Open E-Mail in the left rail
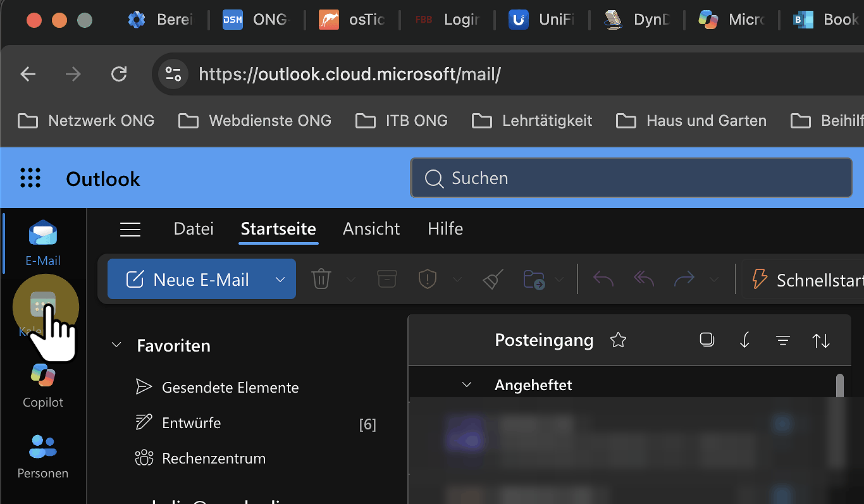 (43, 243)
